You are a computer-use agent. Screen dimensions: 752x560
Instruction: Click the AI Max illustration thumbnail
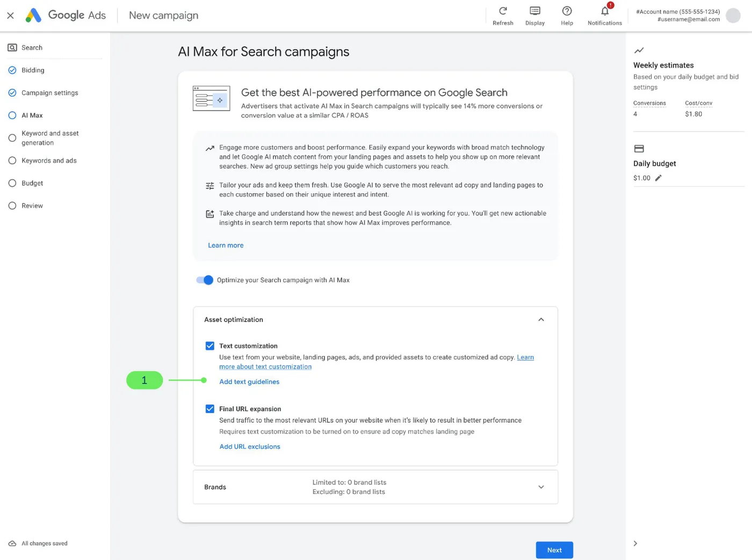coord(212,98)
